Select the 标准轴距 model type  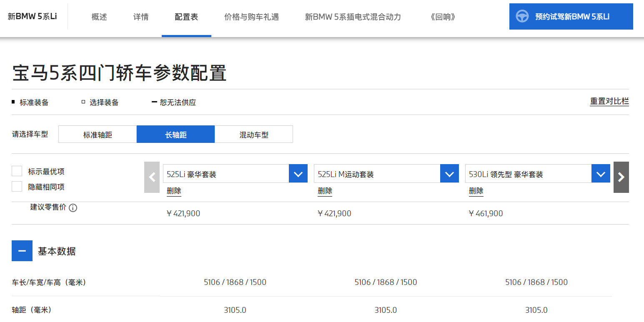pos(98,134)
